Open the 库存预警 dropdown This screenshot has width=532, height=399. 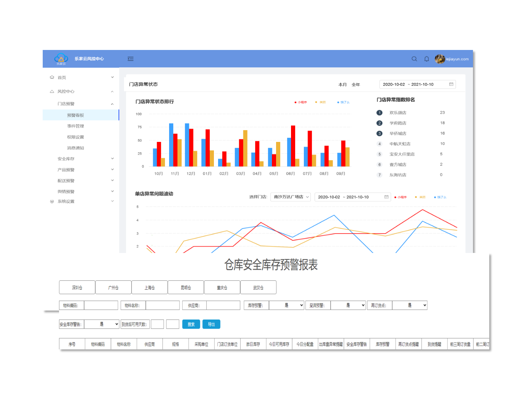pyautogui.click(x=286, y=305)
